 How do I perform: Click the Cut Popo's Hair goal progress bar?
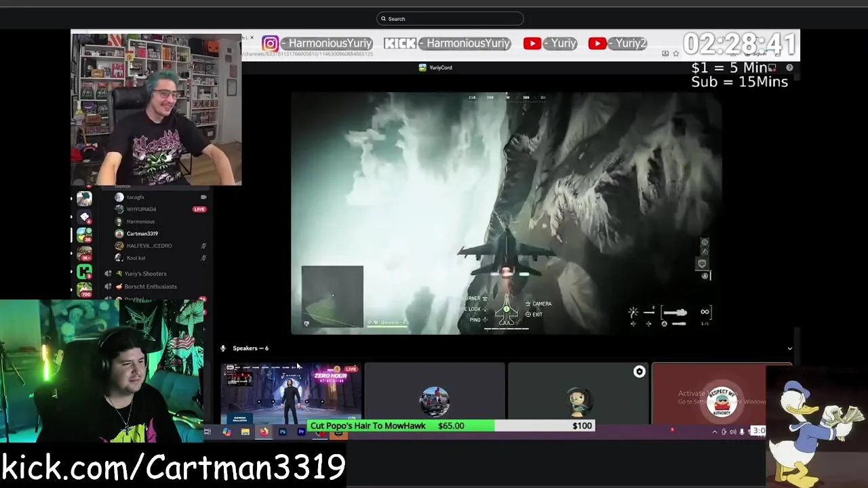[452, 426]
